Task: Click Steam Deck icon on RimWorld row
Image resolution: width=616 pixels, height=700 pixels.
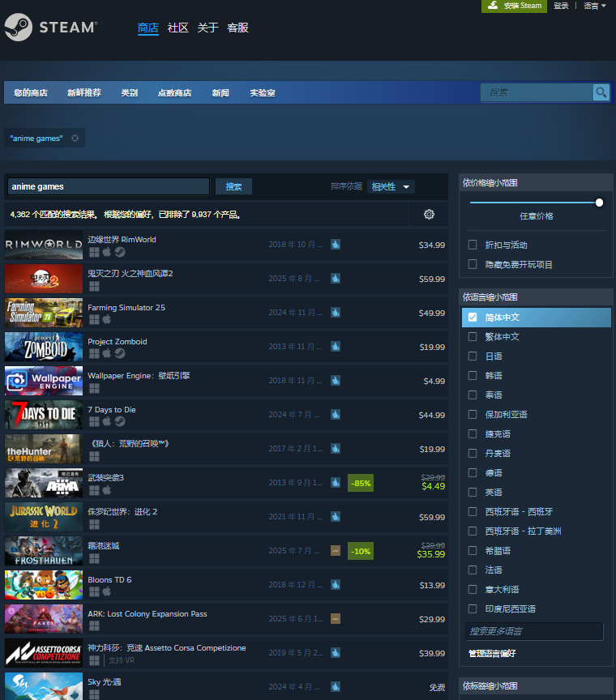Action: 120,252
